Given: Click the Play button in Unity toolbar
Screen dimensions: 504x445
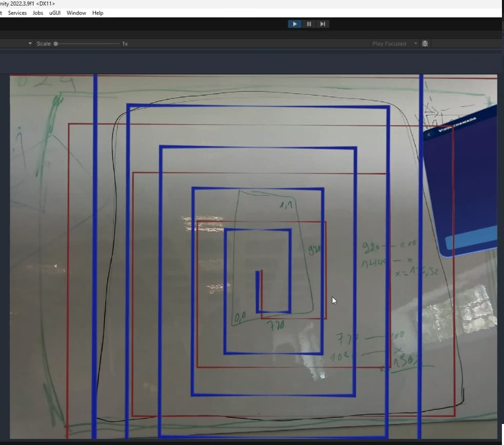Looking at the screenshot, I should coord(294,24).
